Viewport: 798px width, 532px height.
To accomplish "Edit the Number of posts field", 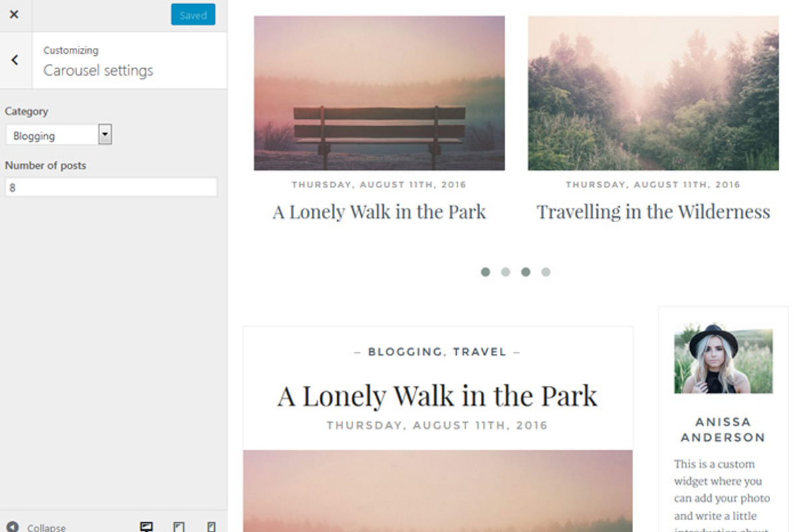I will [x=112, y=187].
